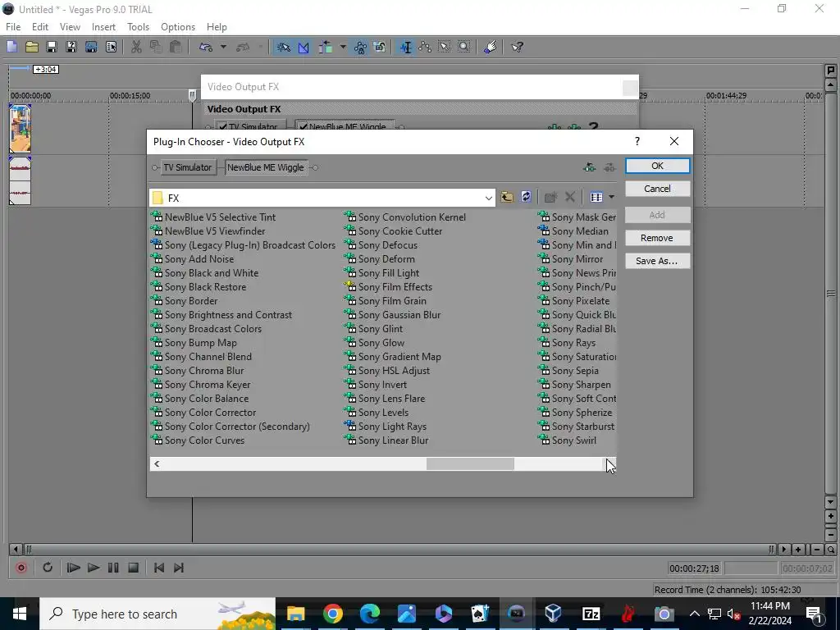Select Sony Sepia plug-in
This screenshot has width=840, height=630.
[x=568, y=371]
